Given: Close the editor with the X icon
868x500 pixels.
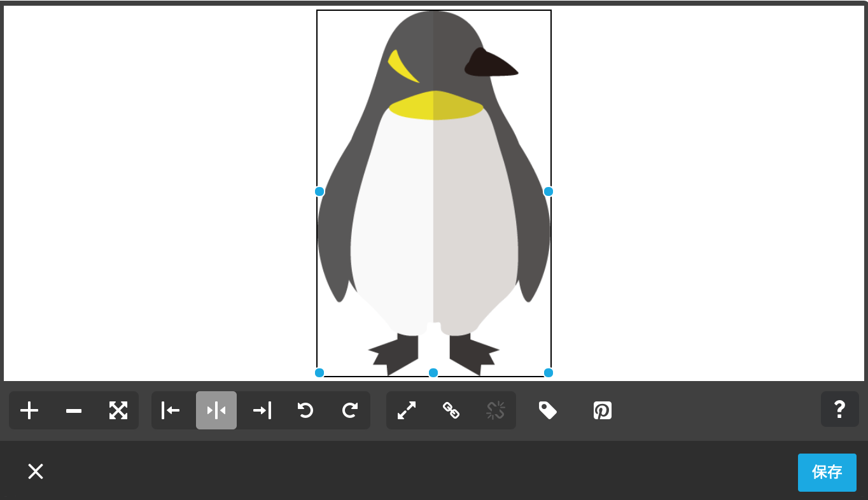Looking at the screenshot, I should tap(36, 471).
